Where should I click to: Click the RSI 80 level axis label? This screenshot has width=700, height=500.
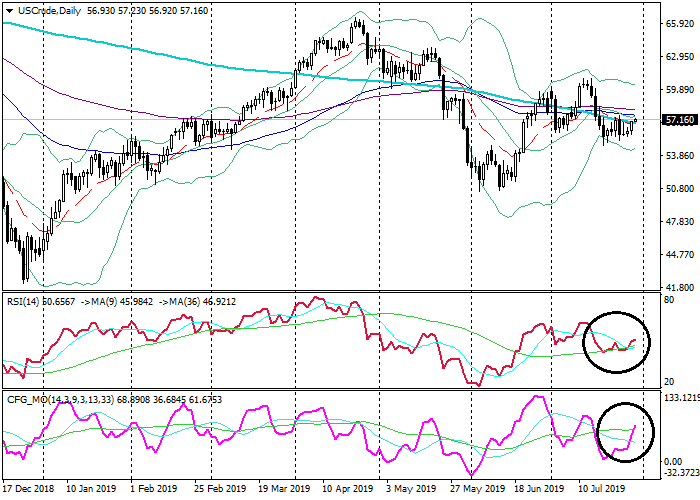(667, 300)
